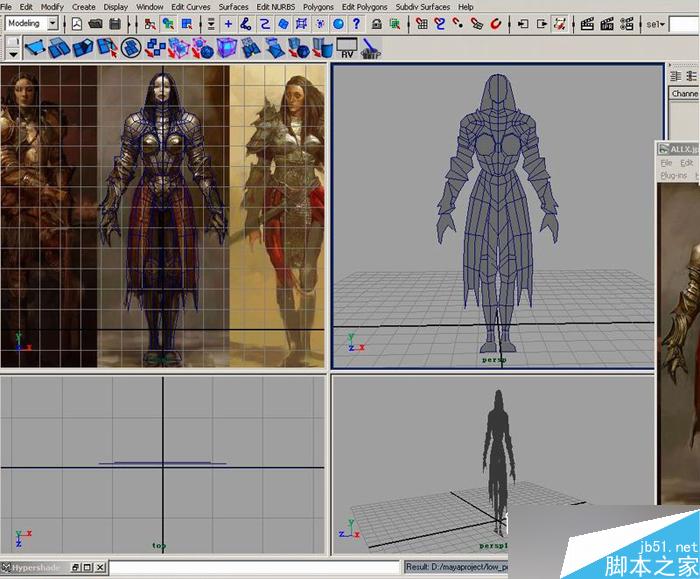This screenshot has height=579, width=700.
Task: Toggle highlight selection mode icon
Action: (395, 24)
